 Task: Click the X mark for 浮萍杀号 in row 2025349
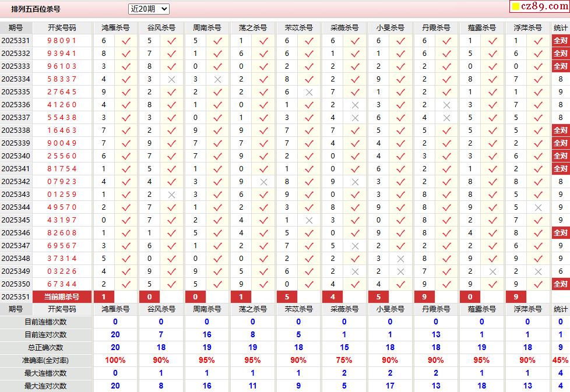pos(539,271)
